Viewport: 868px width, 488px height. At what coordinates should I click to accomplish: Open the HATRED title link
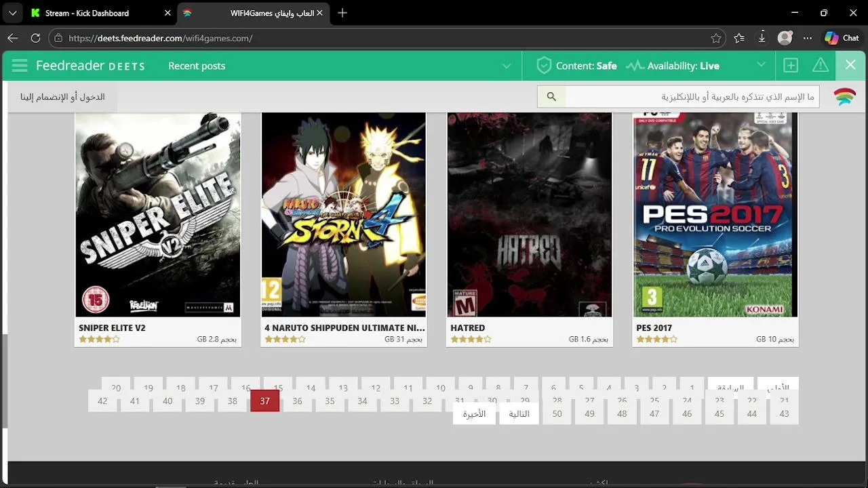[x=468, y=328]
